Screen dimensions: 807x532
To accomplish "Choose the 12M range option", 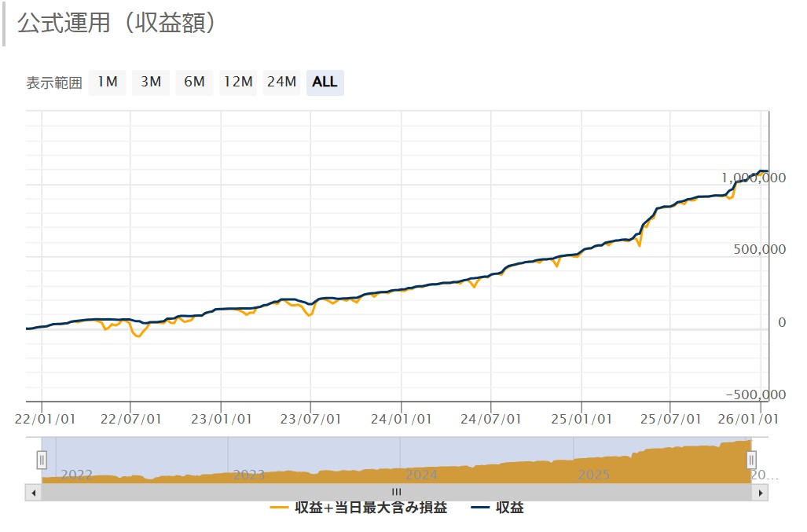I will (238, 82).
